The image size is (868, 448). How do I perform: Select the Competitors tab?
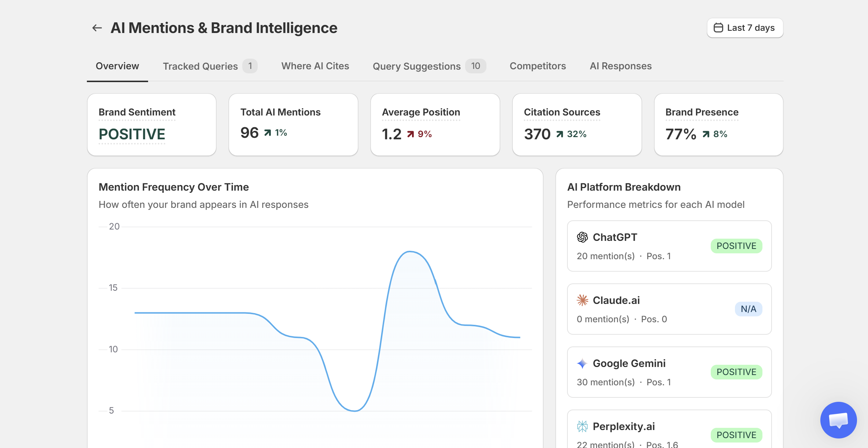[538, 66]
